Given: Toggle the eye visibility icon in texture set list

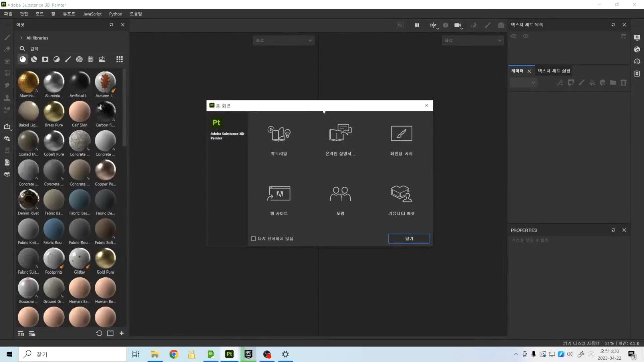Looking at the screenshot, I should click(x=525, y=36).
